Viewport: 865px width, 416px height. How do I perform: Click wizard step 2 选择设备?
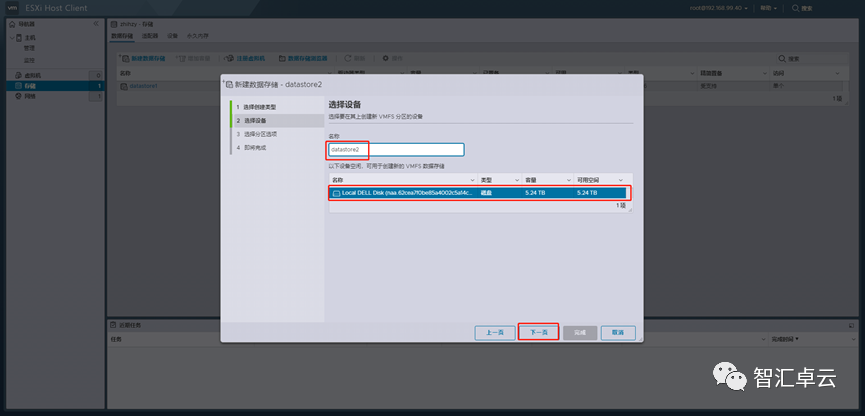[x=278, y=120]
